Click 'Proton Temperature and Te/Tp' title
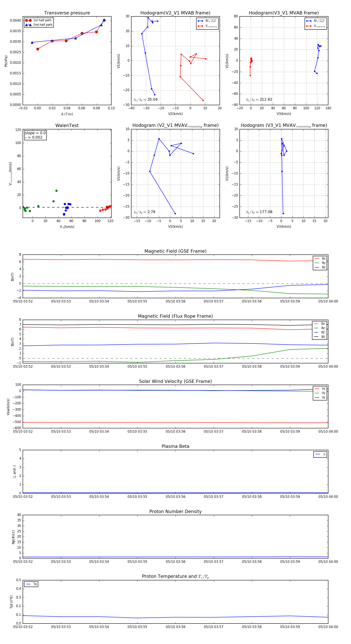 coord(175,576)
